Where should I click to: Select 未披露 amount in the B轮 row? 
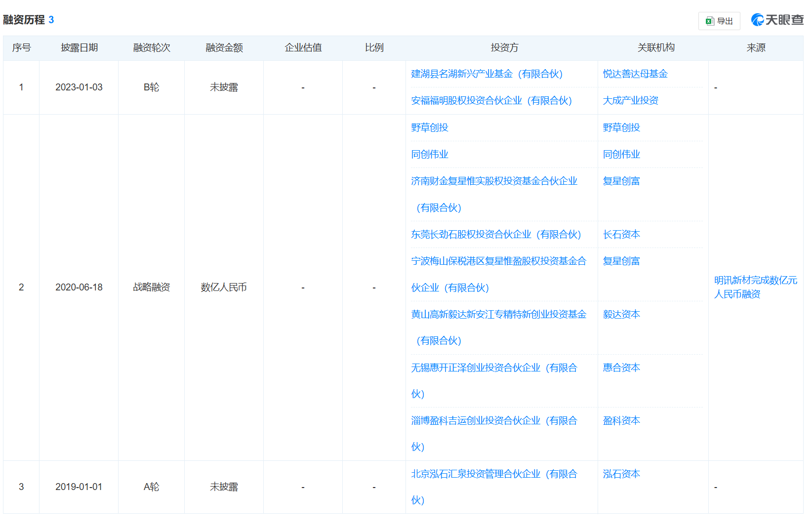point(224,87)
